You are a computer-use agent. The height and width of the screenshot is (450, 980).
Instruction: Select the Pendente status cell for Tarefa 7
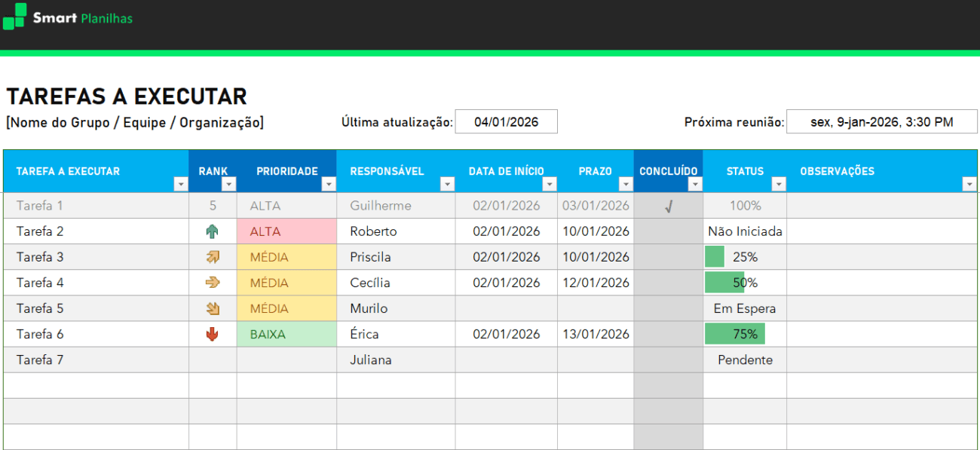(x=745, y=360)
